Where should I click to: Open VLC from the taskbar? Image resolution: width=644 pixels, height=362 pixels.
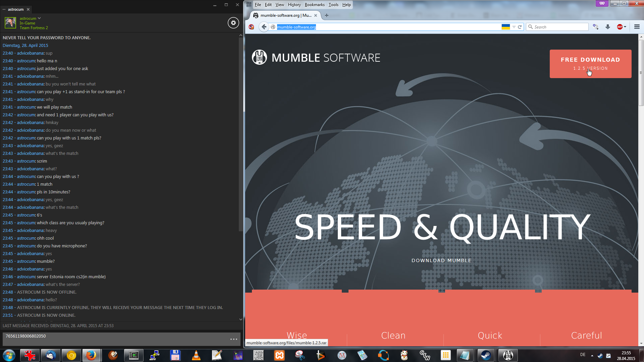196,355
